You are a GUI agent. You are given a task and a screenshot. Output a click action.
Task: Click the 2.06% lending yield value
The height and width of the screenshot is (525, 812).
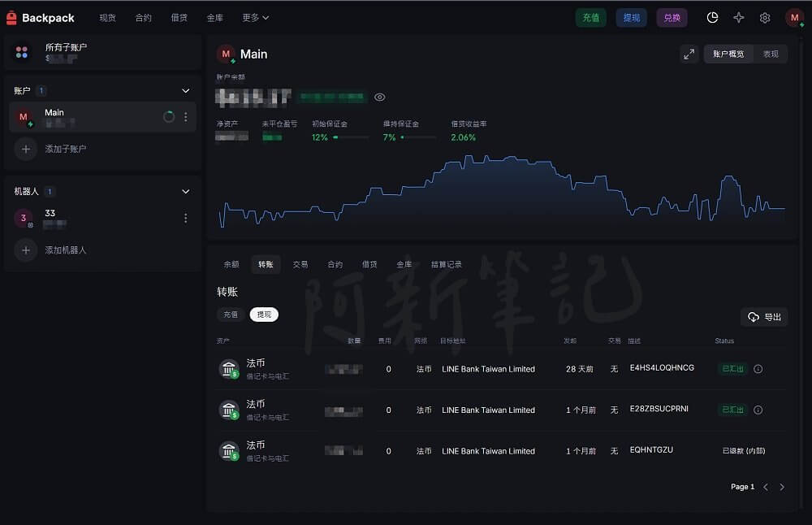(463, 137)
